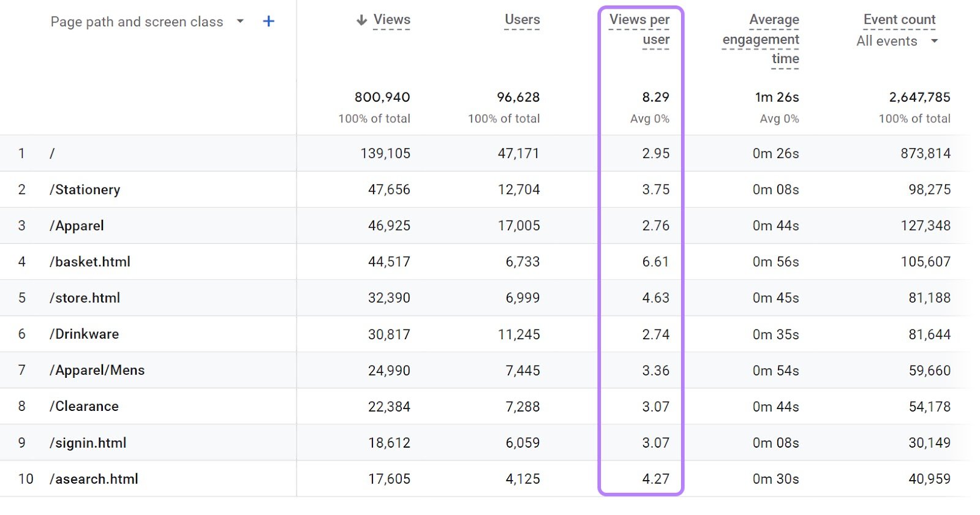Toggle sort arrow beside Views header
980x515 pixels.
click(x=361, y=20)
